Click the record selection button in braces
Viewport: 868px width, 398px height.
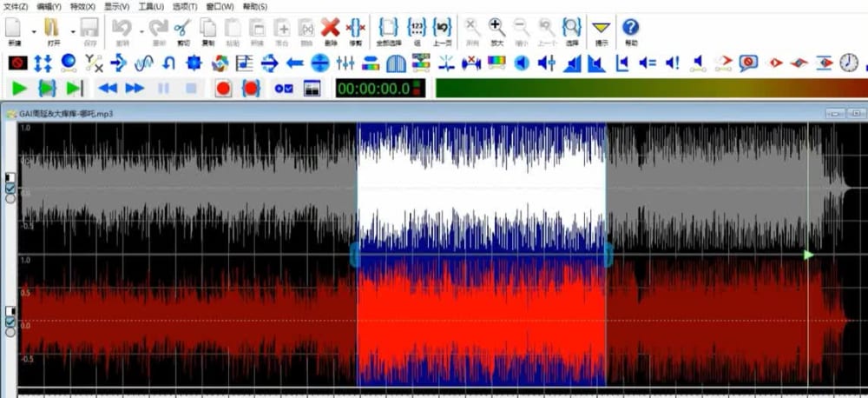click(251, 88)
